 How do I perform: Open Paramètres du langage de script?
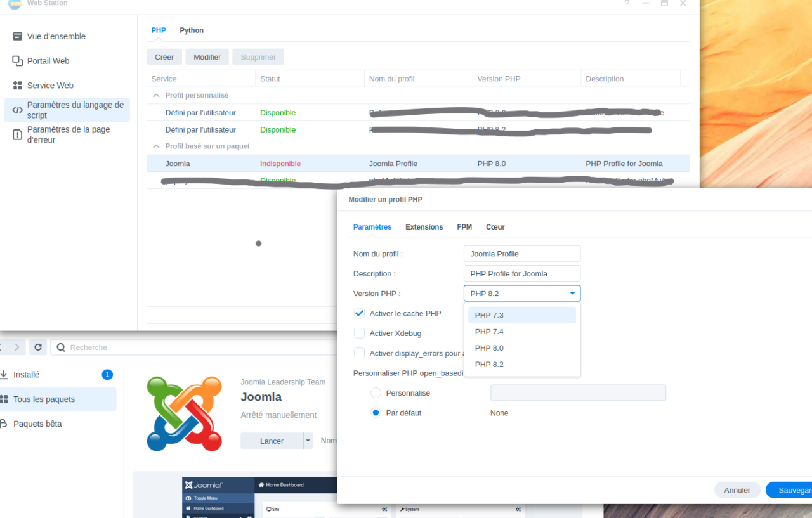68,110
